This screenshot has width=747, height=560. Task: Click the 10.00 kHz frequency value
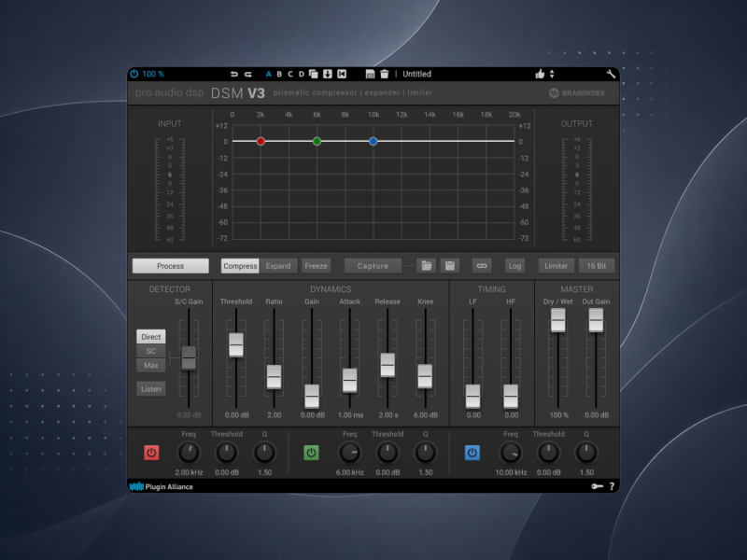click(x=511, y=472)
